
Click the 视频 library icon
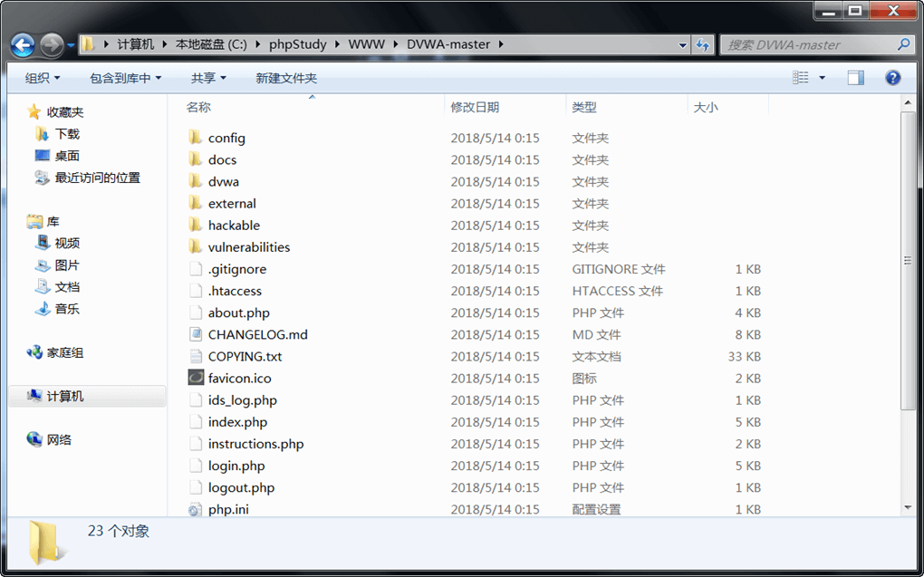(x=43, y=242)
